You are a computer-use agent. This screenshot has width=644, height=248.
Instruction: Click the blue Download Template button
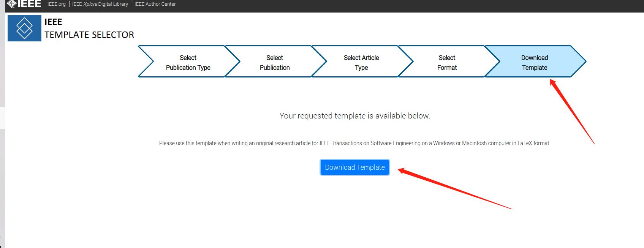point(355,167)
